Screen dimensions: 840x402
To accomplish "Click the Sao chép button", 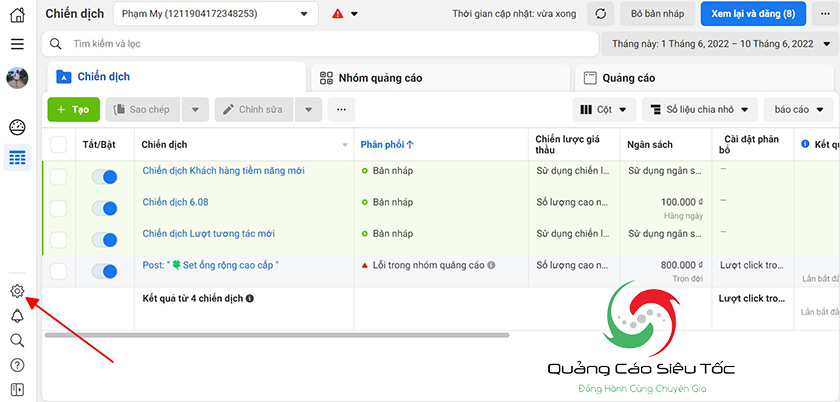I will point(143,109).
